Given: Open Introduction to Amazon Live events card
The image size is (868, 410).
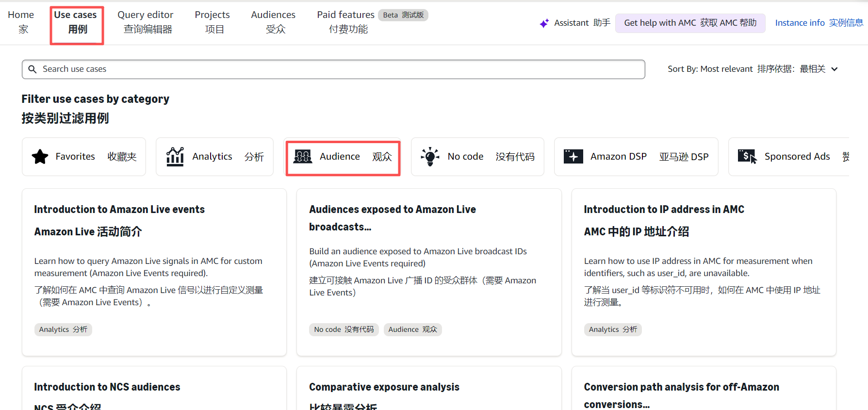Looking at the screenshot, I should [119, 210].
